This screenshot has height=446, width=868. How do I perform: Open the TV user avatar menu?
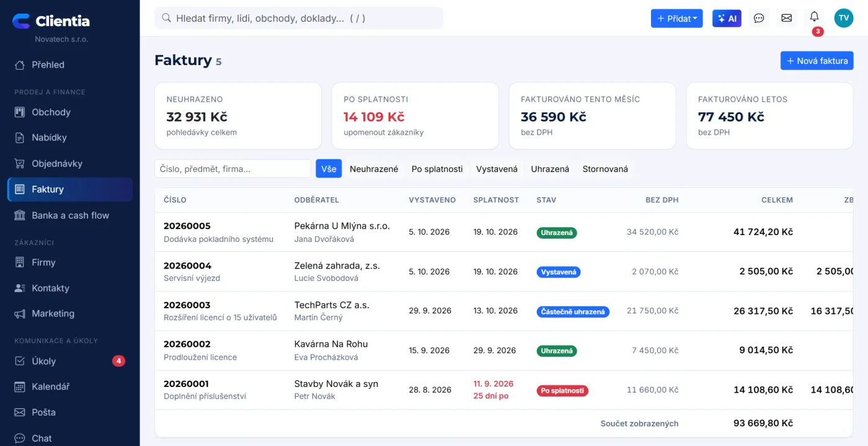tap(844, 18)
